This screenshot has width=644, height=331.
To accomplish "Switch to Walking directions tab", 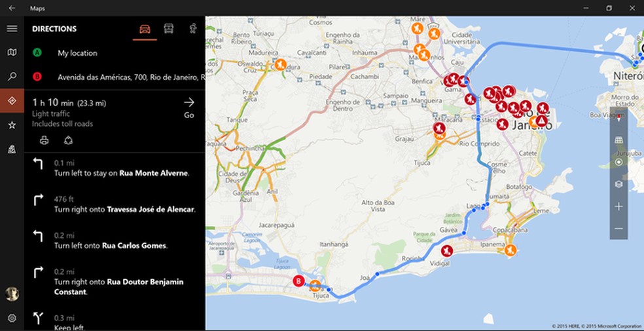I will coord(193,28).
